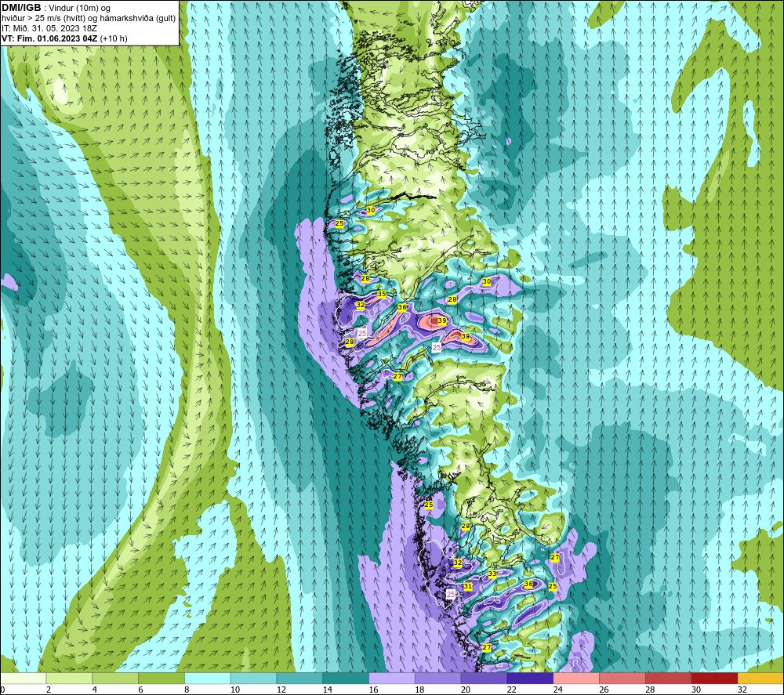Click the '22' tick on the color scale
This screenshot has width=784, height=695.
point(511,690)
